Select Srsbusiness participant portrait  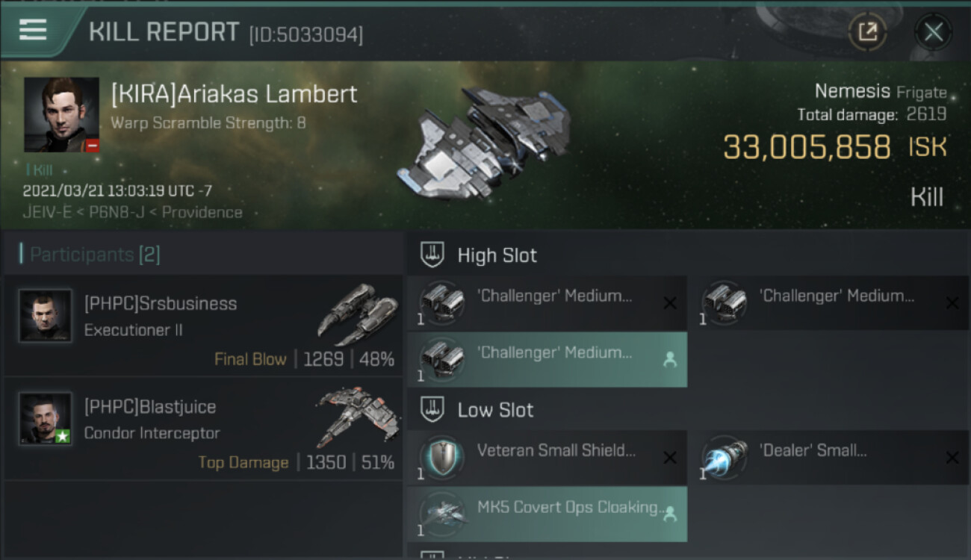[x=46, y=316]
